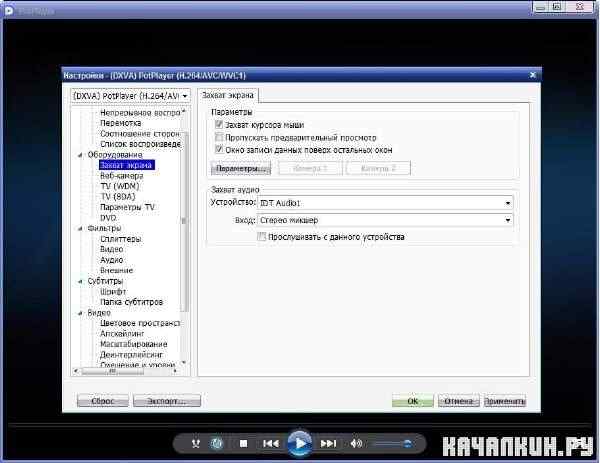The height and width of the screenshot is (463, 600).
Task: Open the (DXVA) PotPlayer profile dropdown
Action: click(130, 96)
